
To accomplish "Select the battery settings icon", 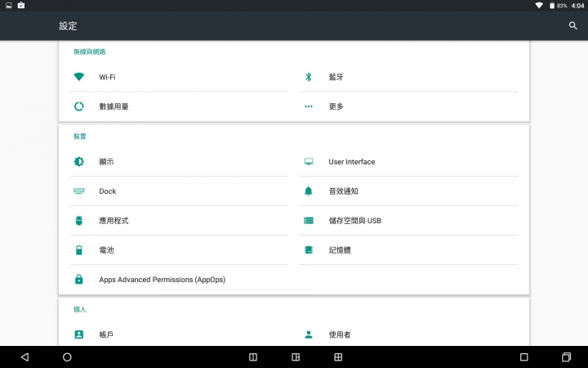I will point(78,249).
